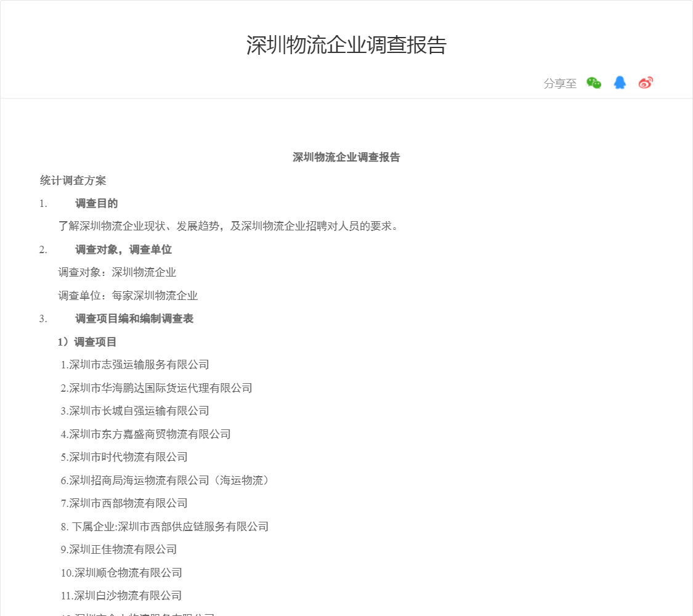
Task: Click 7.深圳市西部物流有限公司
Action: click(124, 503)
